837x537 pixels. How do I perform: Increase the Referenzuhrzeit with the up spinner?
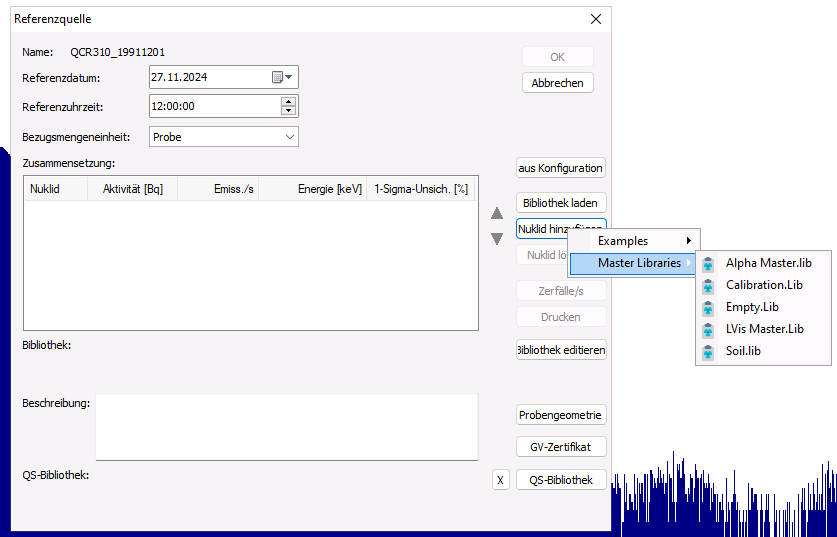tap(288, 101)
